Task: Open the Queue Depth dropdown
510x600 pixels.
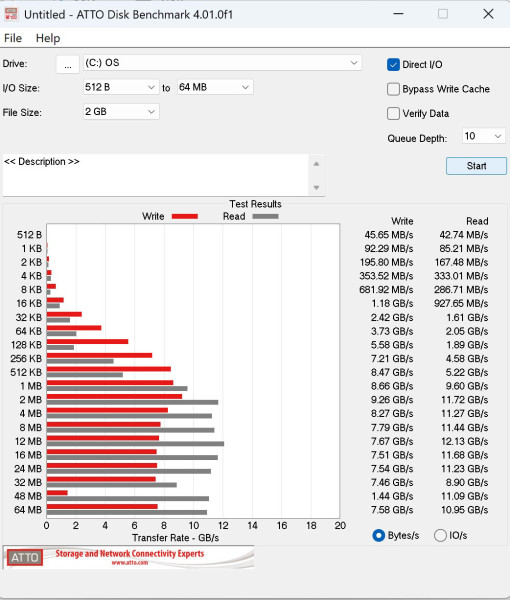Action: [x=484, y=136]
